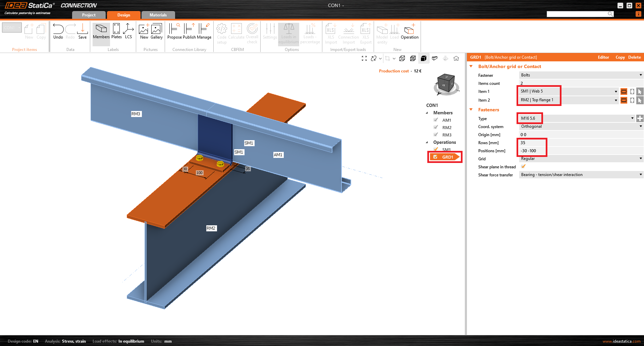
Task: Open the Fastener dropdown showing Bolts
Action: 581,75
